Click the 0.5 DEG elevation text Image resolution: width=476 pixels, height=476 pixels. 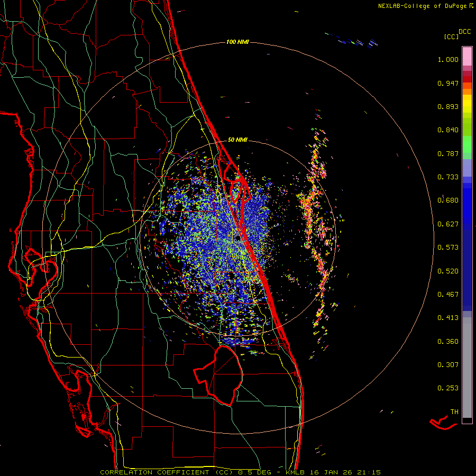click(x=255, y=472)
